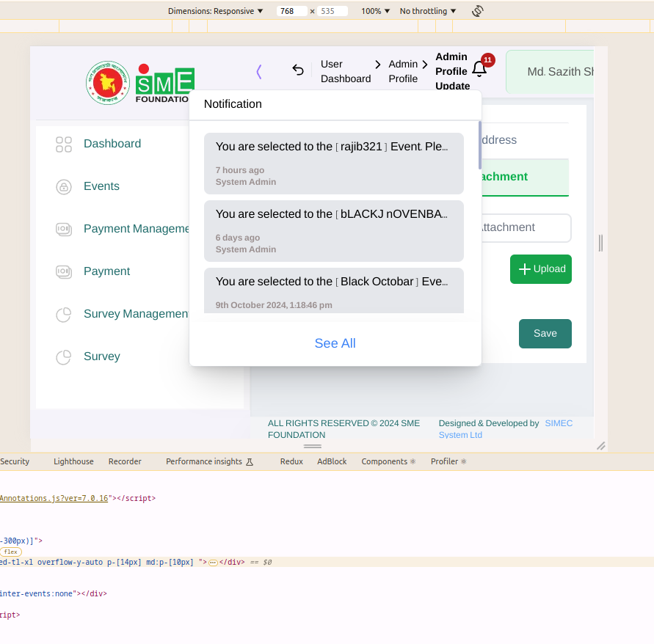654x644 pixels.
Task: Open Dashboard in the sidebar menu
Action: 112,144
